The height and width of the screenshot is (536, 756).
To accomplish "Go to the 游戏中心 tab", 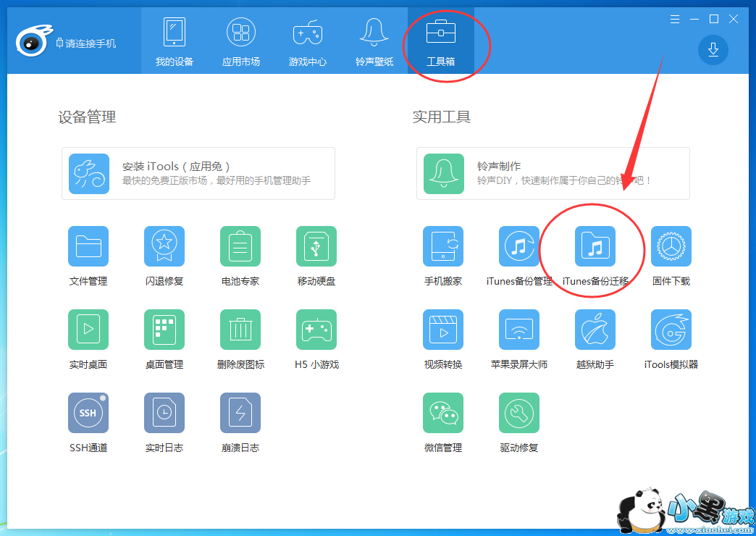I will click(308, 41).
